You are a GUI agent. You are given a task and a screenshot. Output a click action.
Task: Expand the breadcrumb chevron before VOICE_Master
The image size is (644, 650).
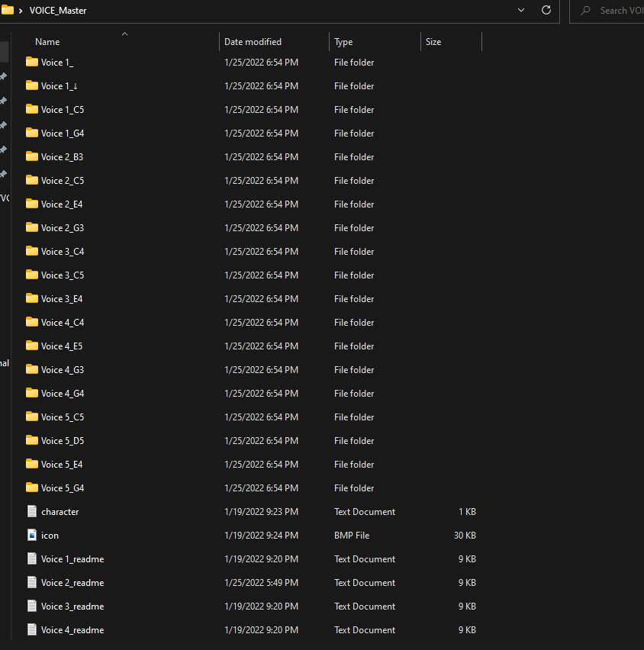pos(21,11)
